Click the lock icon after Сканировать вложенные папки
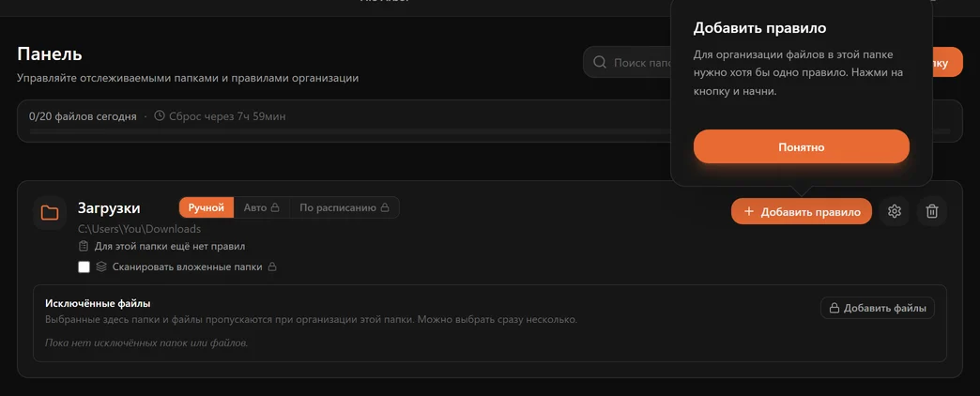The image size is (980, 396). [x=272, y=267]
